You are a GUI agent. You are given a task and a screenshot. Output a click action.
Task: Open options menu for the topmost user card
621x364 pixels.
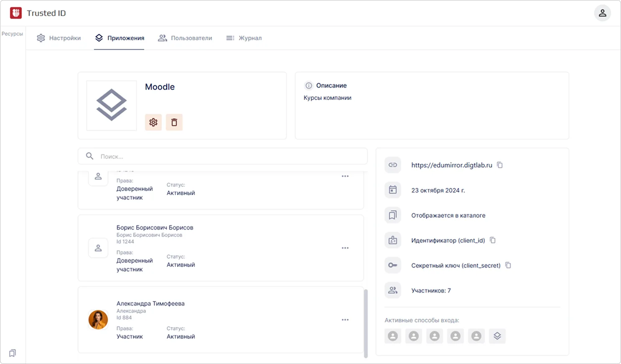pos(345,176)
